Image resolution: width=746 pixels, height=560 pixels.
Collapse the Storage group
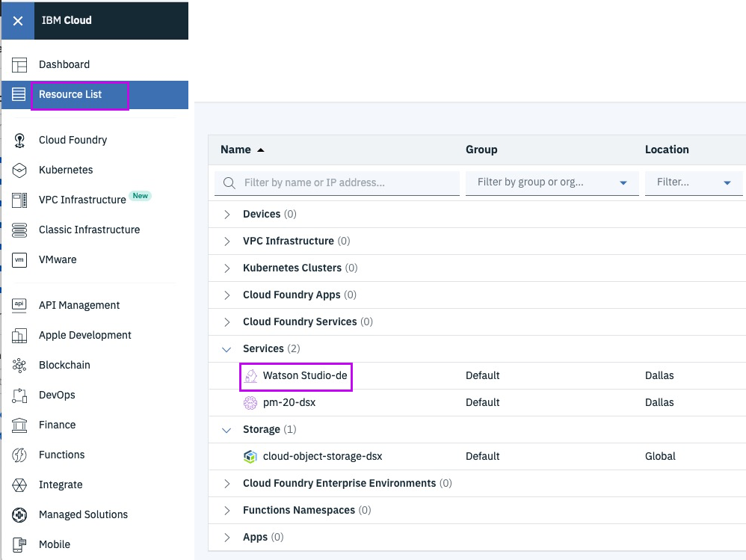226,430
